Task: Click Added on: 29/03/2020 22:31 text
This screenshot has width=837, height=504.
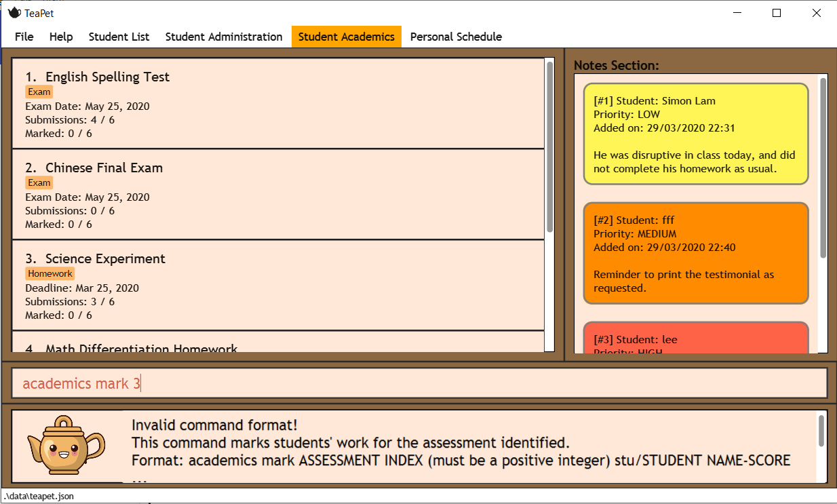Action: (664, 128)
